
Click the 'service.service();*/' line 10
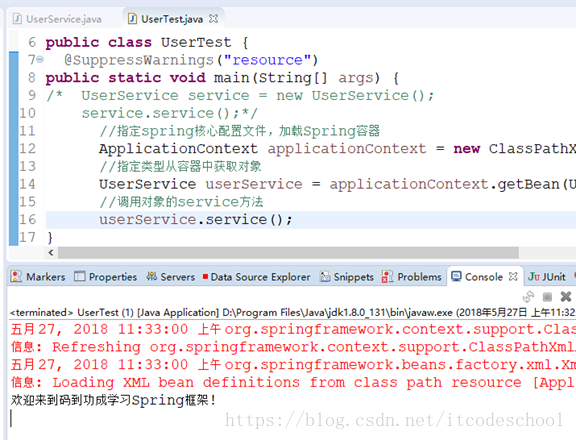(170, 113)
